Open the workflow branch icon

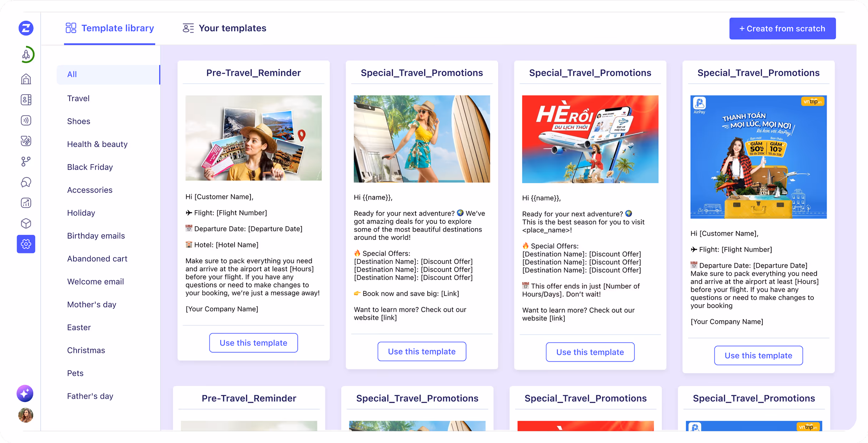pos(26,161)
